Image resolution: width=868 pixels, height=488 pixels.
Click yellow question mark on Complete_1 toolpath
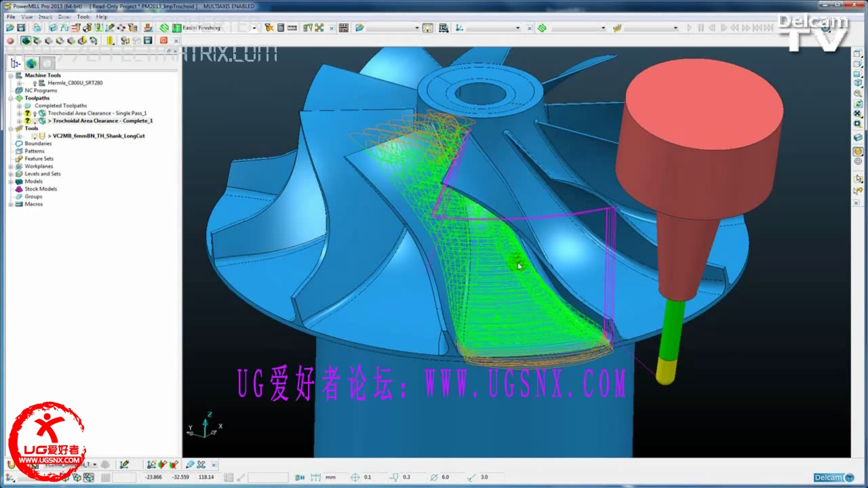pos(27,121)
